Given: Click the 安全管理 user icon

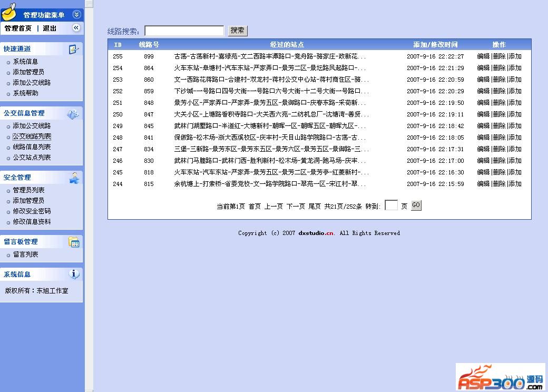Looking at the screenshot, I should click(74, 178).
